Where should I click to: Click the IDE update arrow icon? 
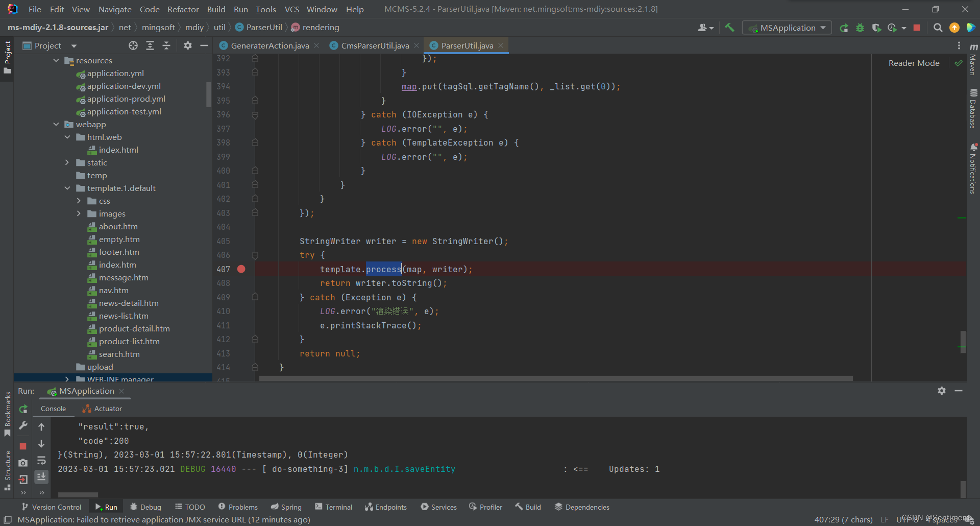click(954, 28)
